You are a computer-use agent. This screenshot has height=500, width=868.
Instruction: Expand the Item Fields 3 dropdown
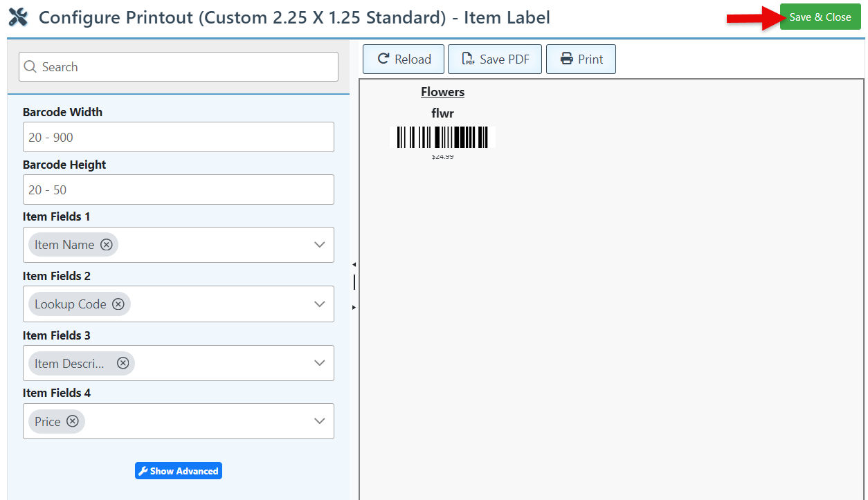click(x=319, y=363)
